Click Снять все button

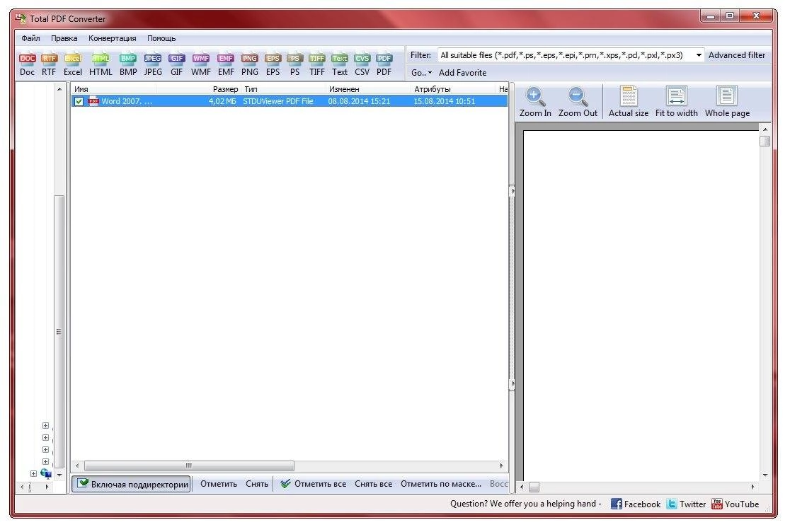pos(373,484)
